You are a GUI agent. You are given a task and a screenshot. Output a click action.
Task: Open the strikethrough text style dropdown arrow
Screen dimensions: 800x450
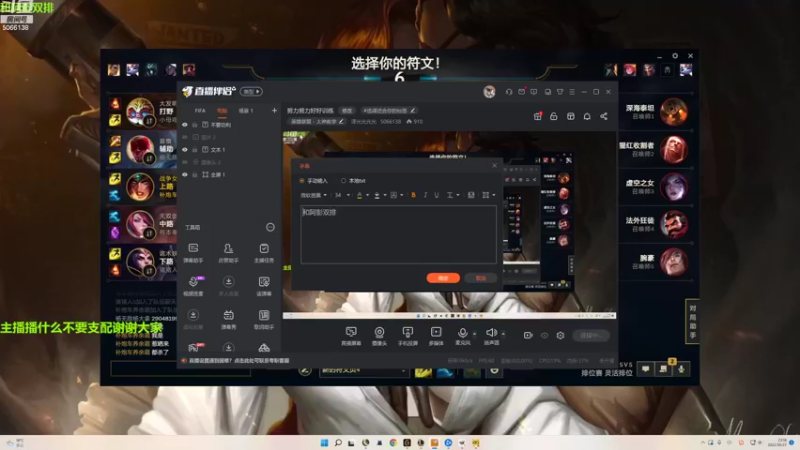point(458,195)
